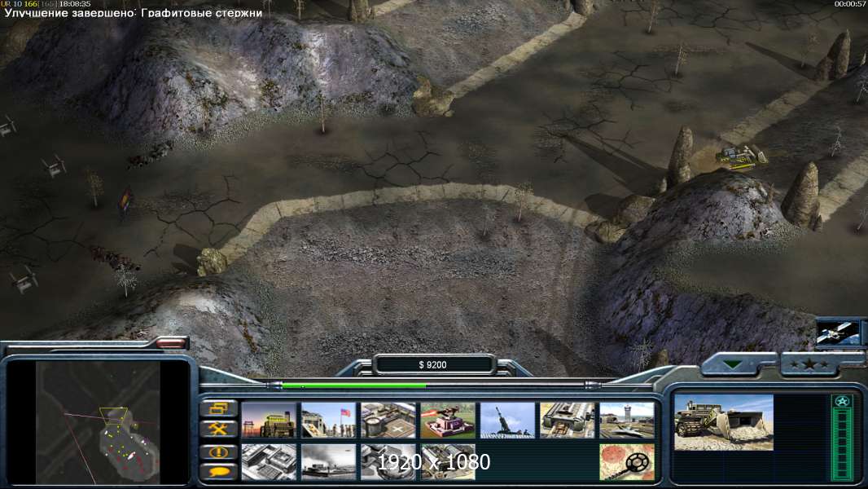Click the green power level bar
This screenshot has height=489, width=868.
[x=354, y=385]
